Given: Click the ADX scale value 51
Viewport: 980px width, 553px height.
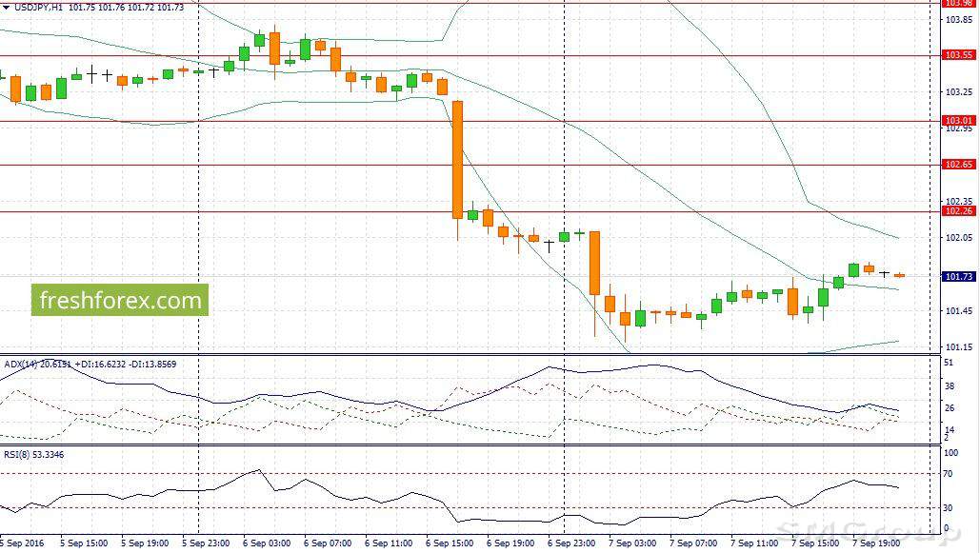Looking at the screenshot, I should (x=949, y=363).
